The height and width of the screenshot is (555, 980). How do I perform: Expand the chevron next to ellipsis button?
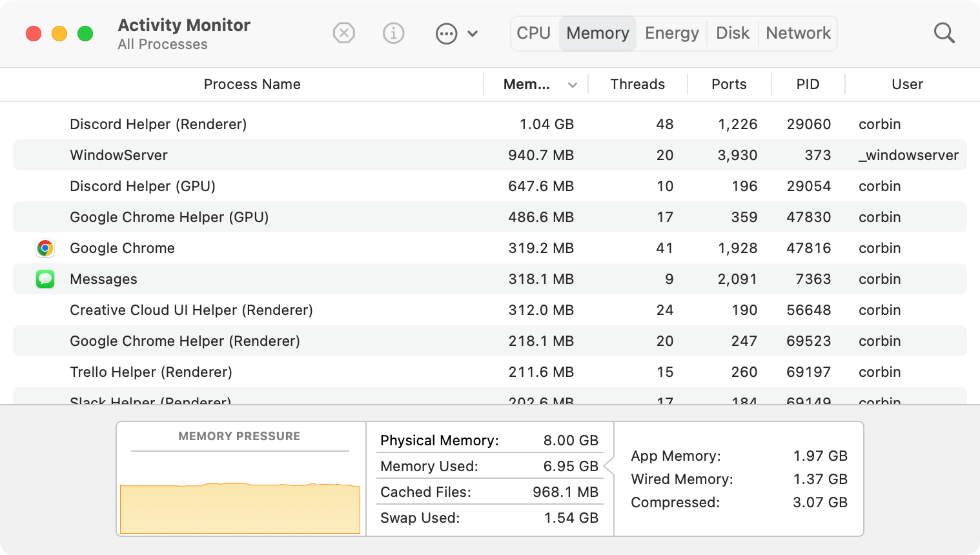tap(473, 34)
